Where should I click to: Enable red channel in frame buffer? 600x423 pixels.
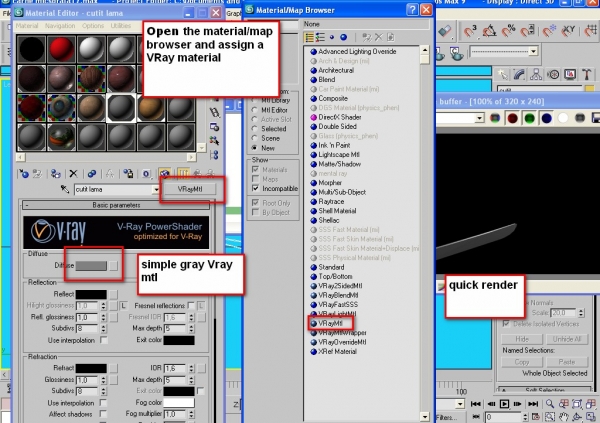point(512,118)
